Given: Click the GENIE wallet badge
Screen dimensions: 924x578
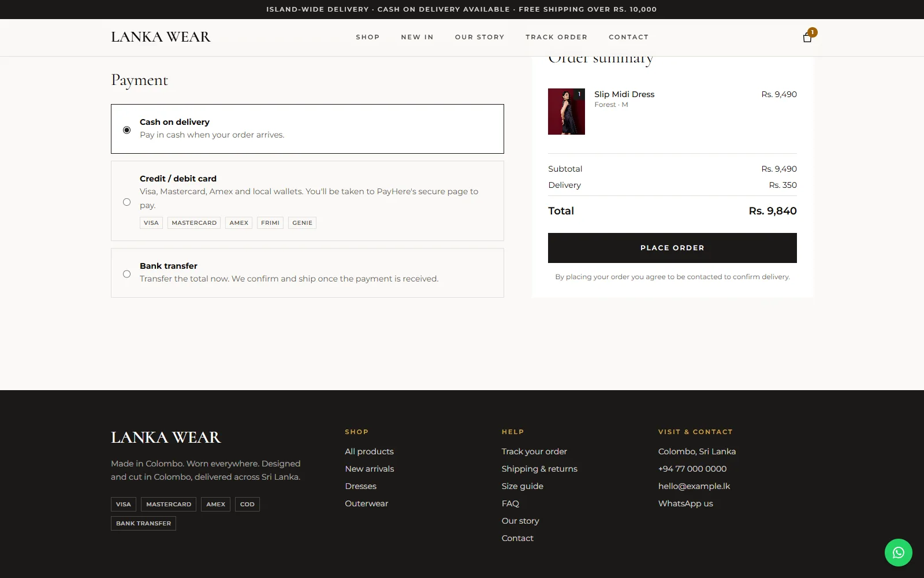Looking at the screenshot, I should click(x=302, y=223).
